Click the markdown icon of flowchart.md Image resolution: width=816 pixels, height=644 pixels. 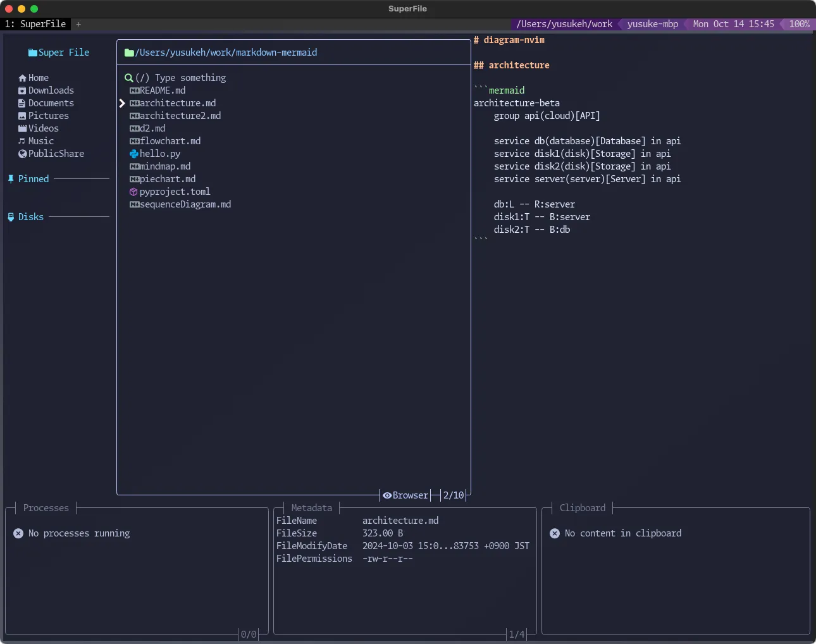pos(134,141)
